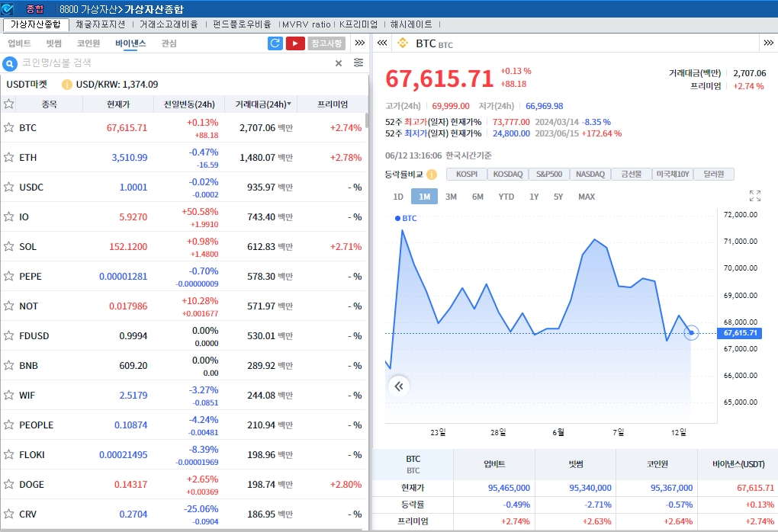The height and width of the screenshot is (532, 778).
Task: Click the chart scroll-back double arrow
Action: 399,386
